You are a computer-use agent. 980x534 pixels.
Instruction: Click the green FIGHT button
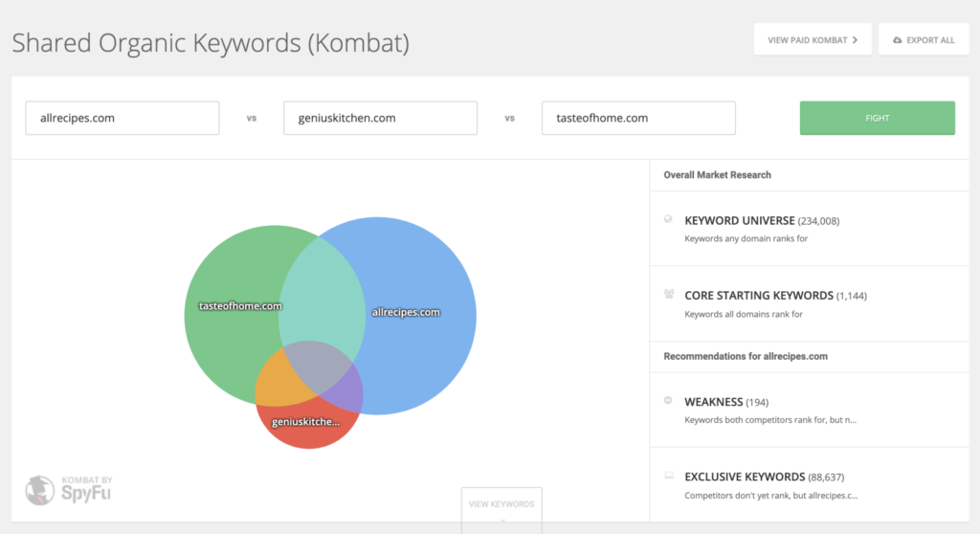pyautogui.click(x=877, y=118)
